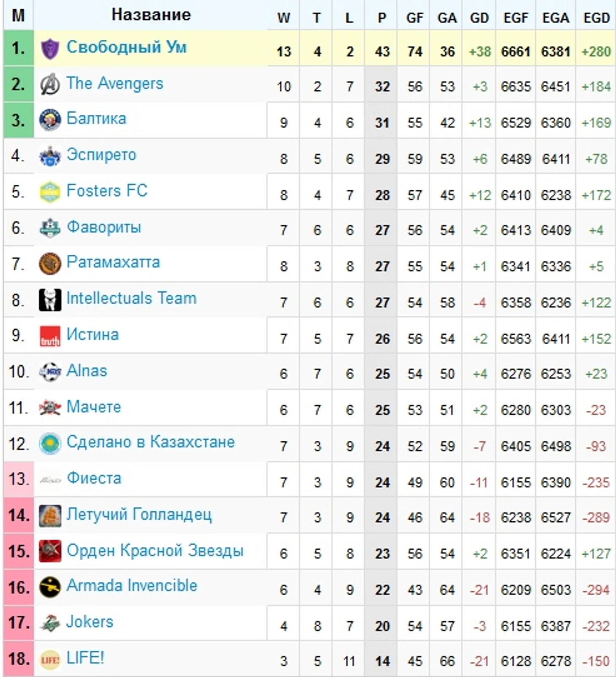This screenshot has height=677, width=616.
Task: Click The Avengers team logo icon
Action: point(50,84)
